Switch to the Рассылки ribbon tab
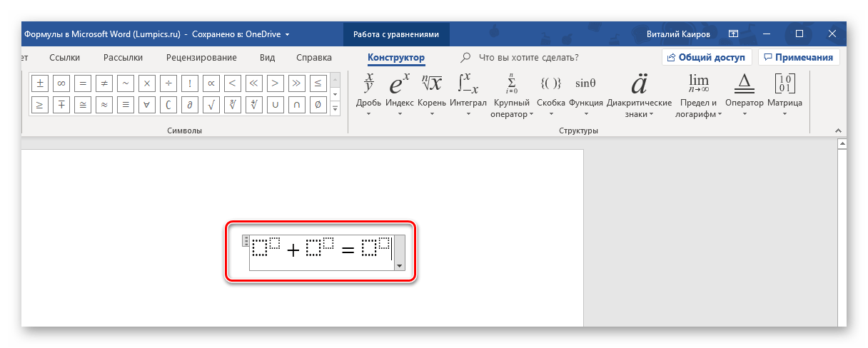 123,58
